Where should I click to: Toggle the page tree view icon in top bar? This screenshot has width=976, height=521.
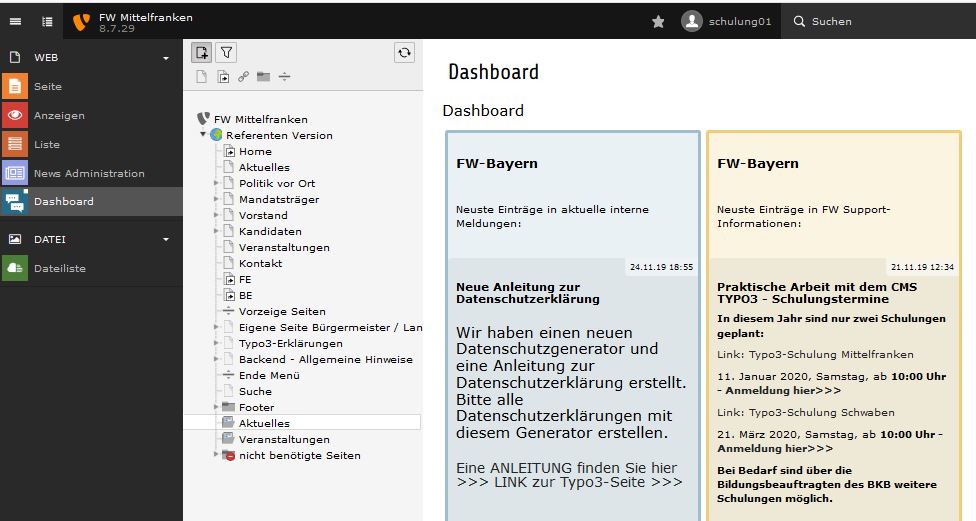pos(47,21)
